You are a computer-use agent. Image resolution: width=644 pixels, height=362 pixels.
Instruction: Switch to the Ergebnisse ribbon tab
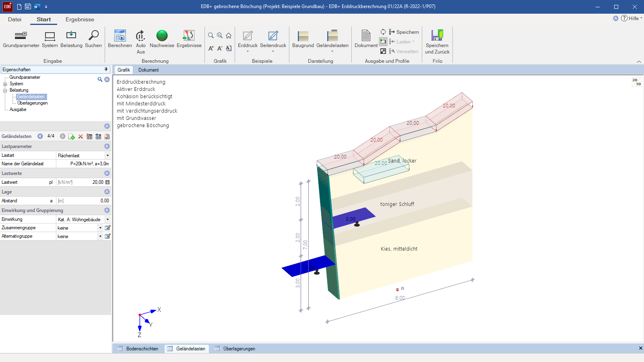click(80, 19)
